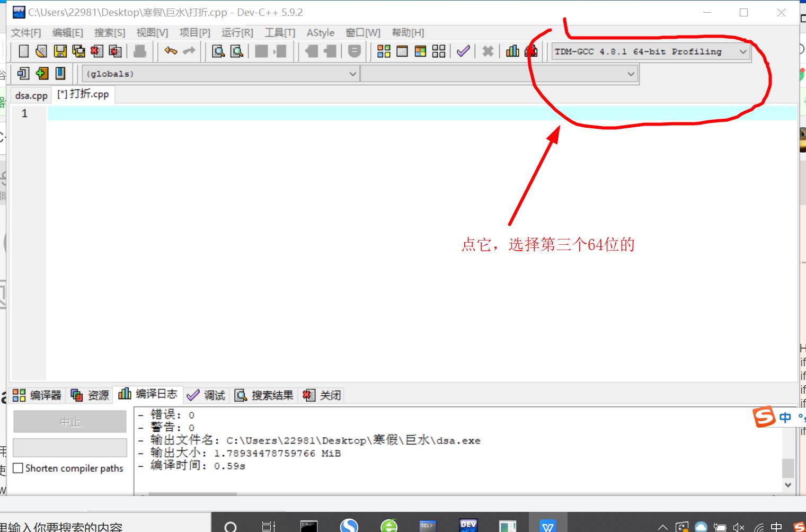Compile the project with the purple checkmark icon
This screenshot has height=532, width=806.
[x=463, y=50]
